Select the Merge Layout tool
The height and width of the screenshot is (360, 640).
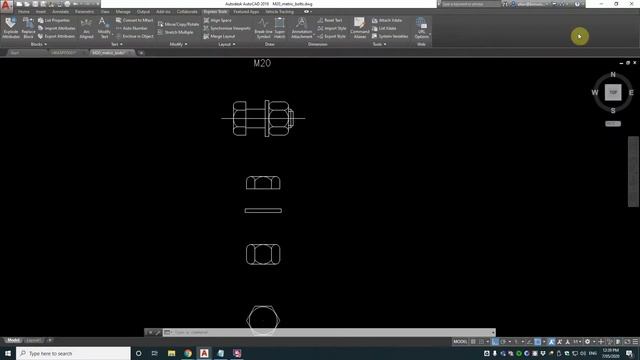[x=219, y=36]
